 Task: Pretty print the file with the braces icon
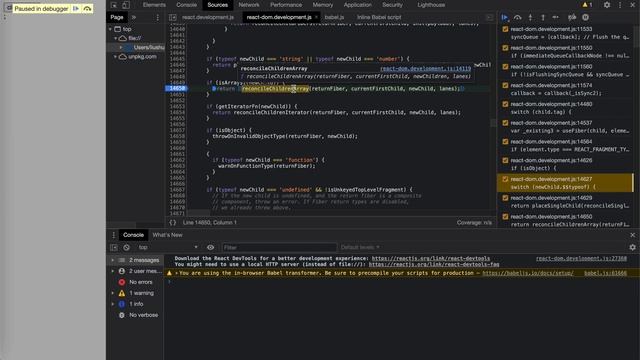coord(173,222)
